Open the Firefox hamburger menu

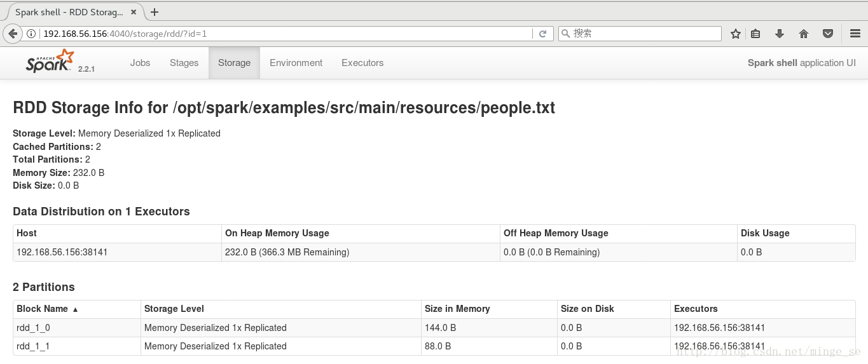coord(855,34)
